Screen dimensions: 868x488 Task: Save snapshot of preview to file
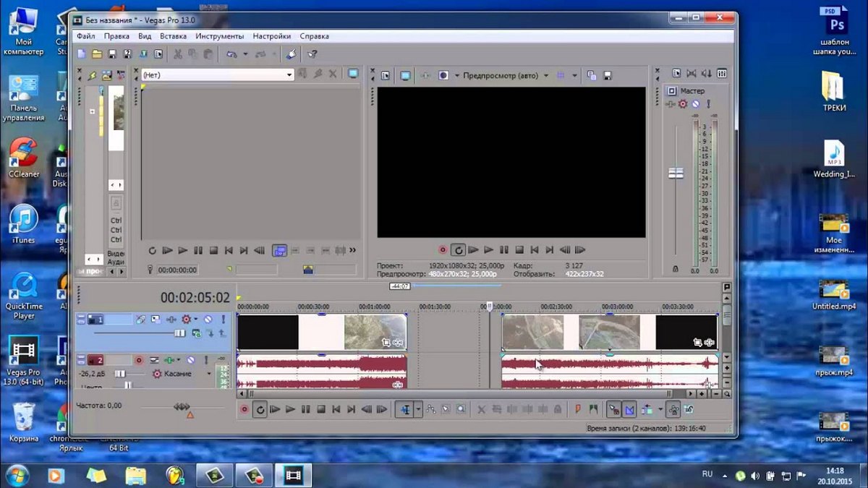click(x=608, y=75)
